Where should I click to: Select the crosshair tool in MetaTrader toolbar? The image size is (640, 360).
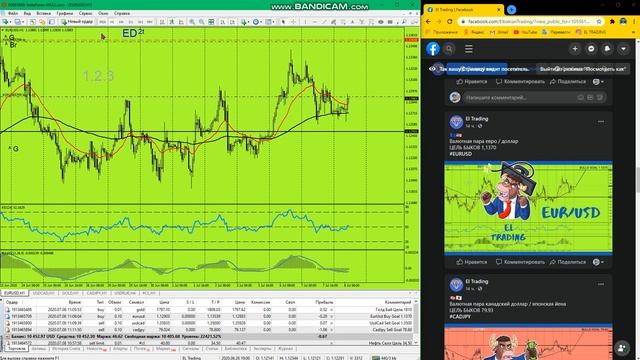[293, 22]
